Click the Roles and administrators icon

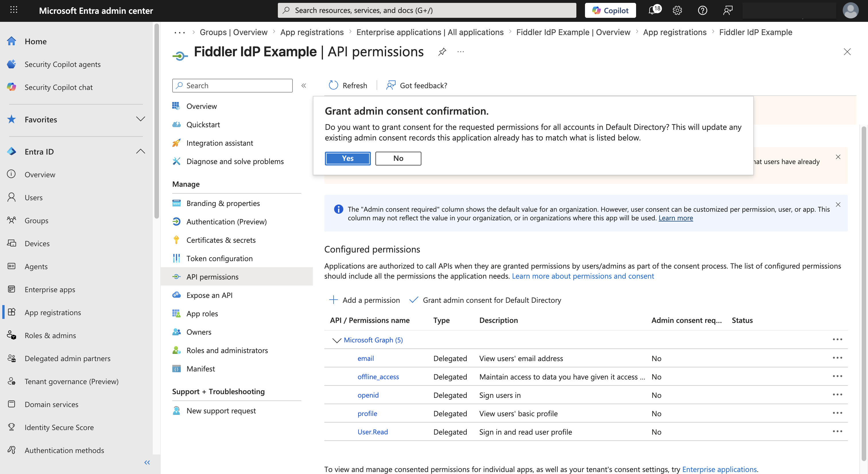(x=176, y=350)
